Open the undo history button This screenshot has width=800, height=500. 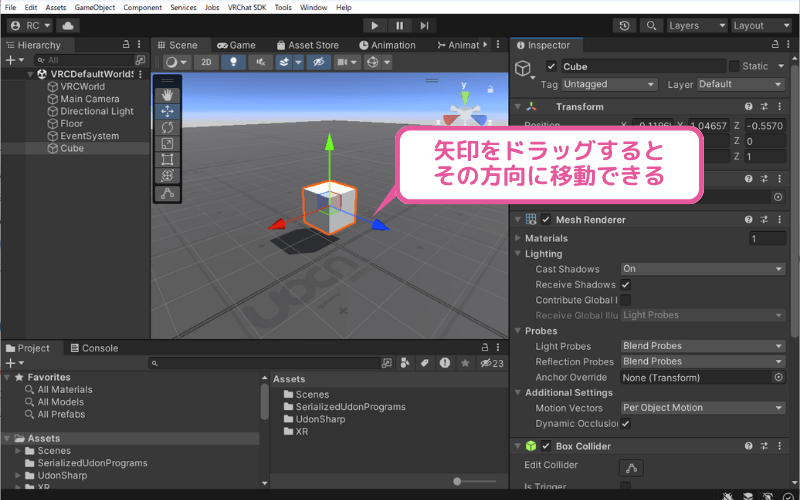tap(624, 26)
